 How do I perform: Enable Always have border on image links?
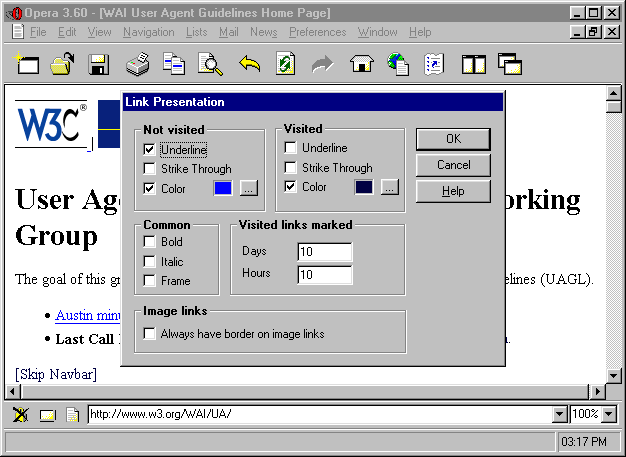pos(150,334)
